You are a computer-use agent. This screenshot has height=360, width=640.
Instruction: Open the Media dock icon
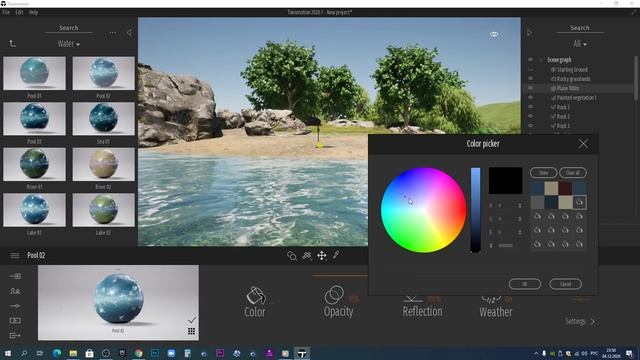[15, 320]
